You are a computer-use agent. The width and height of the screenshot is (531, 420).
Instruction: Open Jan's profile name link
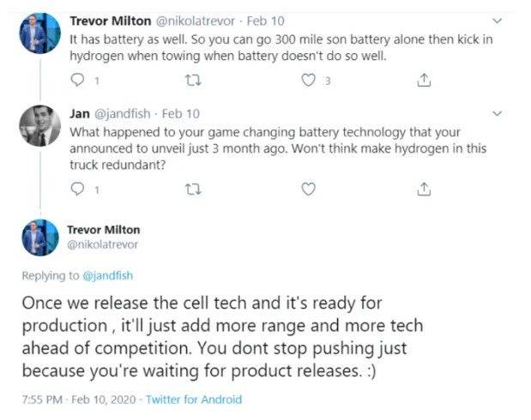tap(78, 113)
